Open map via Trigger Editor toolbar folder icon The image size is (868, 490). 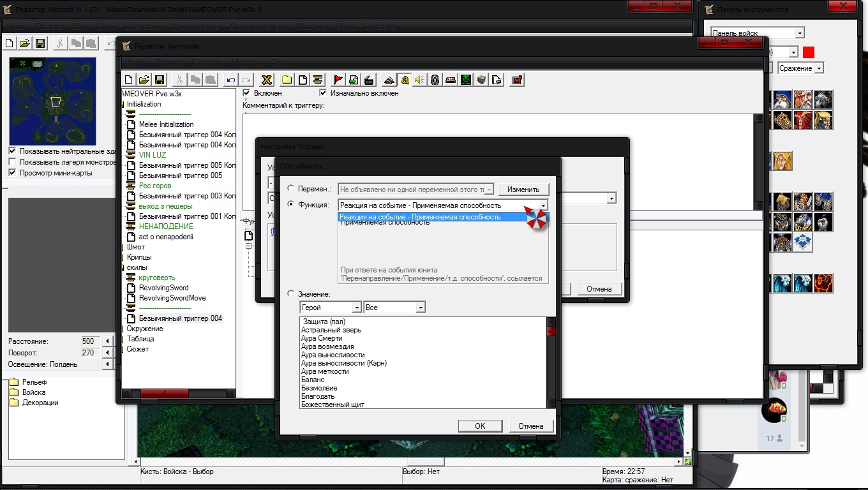pyautogui.click(x=144, y=80)
